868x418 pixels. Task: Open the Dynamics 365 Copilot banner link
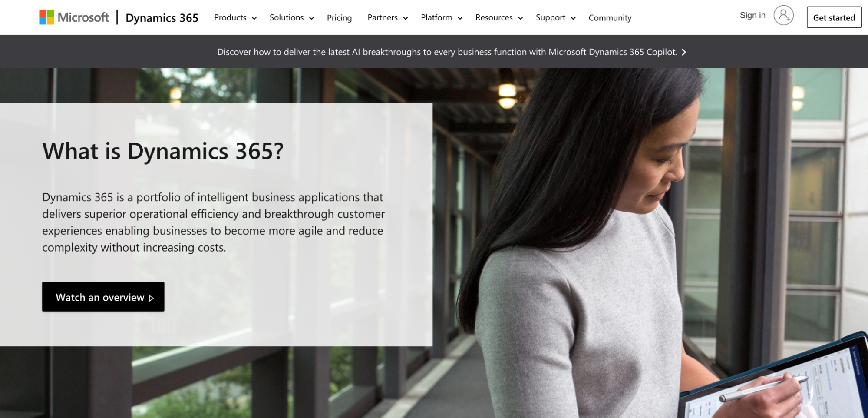(452, 52)
